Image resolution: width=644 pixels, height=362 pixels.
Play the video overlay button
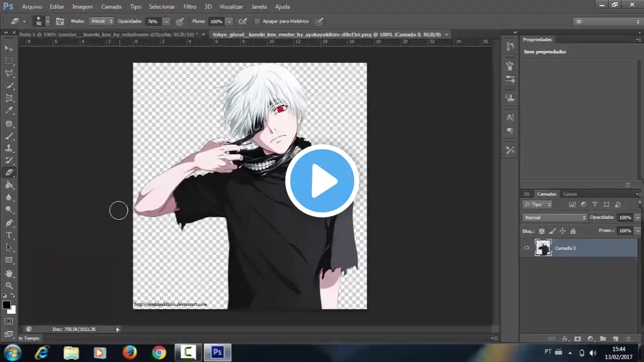[322, 181]
